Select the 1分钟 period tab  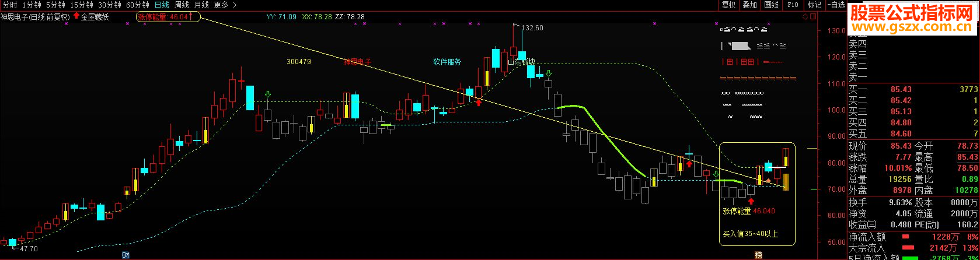click(32, 5)
